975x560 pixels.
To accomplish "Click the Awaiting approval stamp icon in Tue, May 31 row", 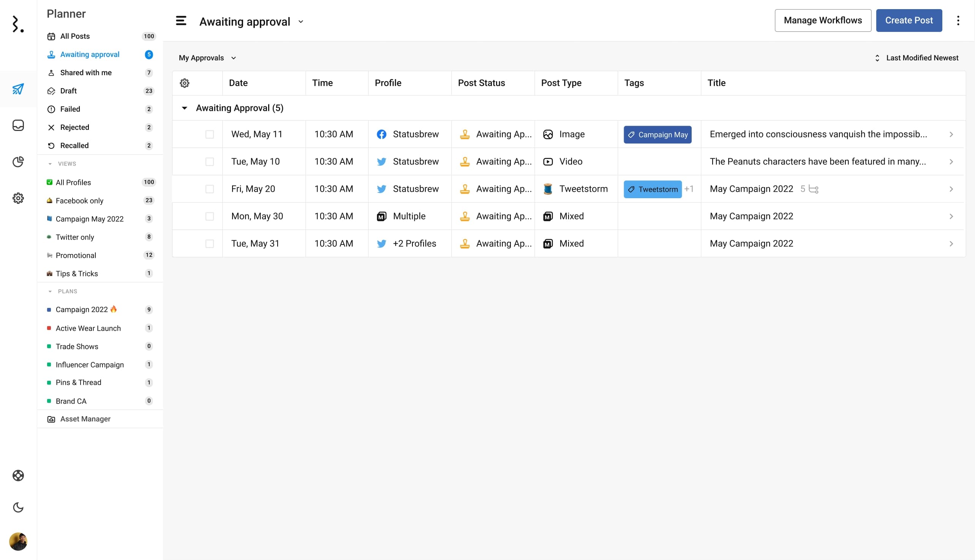I will (x=465, y=243).
